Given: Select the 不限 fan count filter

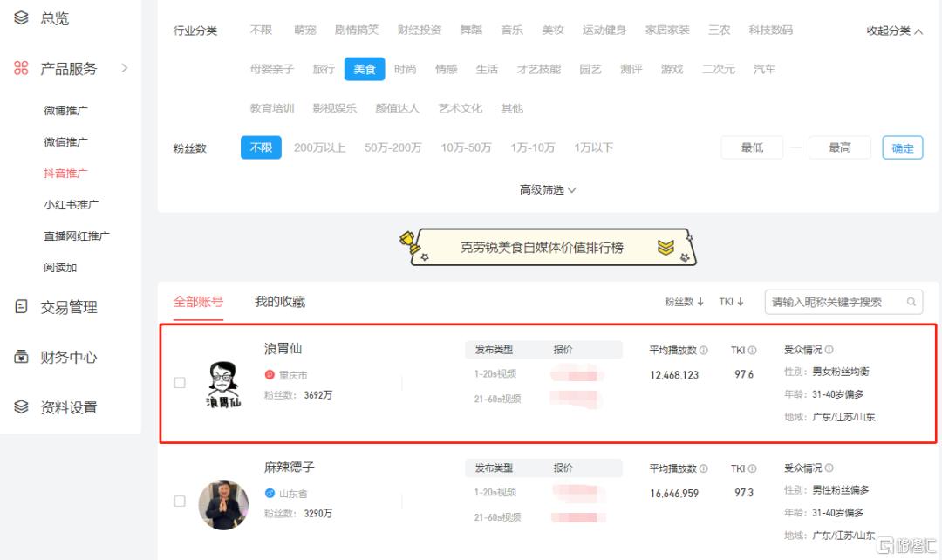Looking at the screenshot, I should pyautogui.click(x=261, y=147).
